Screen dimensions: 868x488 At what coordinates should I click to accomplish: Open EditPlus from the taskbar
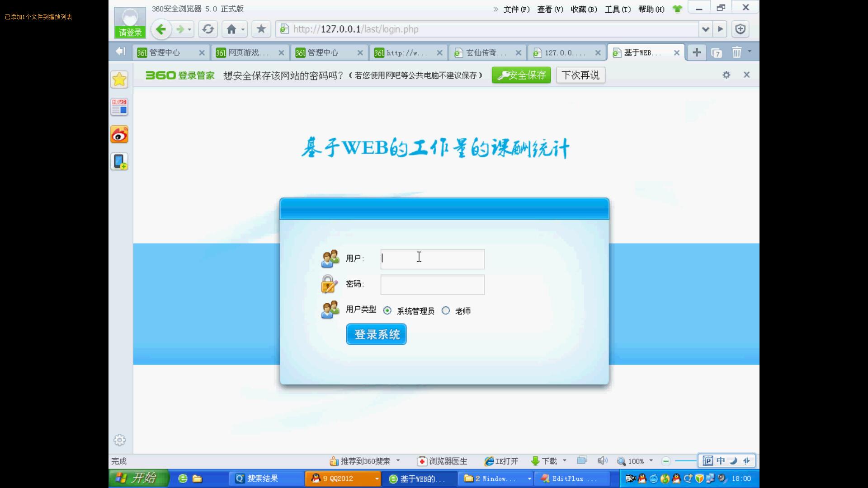(572, 479)
